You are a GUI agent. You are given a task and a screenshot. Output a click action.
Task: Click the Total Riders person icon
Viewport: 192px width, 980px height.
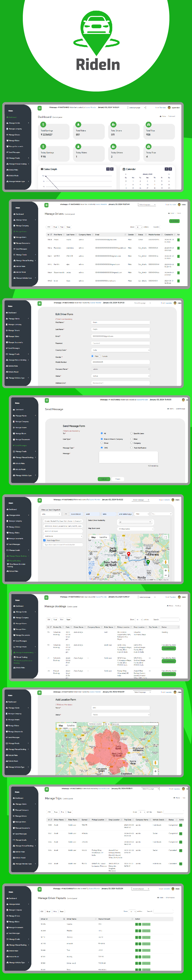[x=78, y=124]
